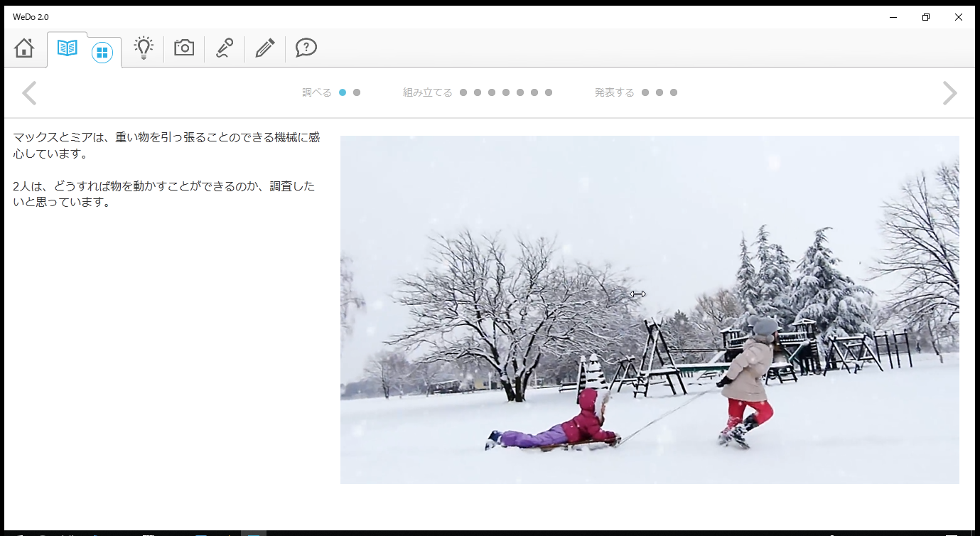Select second dot under 調べる
The image size is (980, 536).
pos(357,92)
